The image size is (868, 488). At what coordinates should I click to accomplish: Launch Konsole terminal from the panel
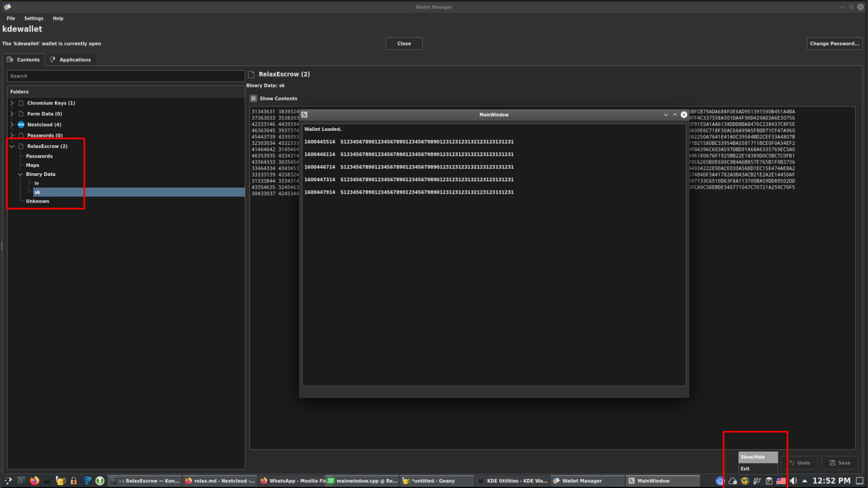[x=21, y=481]
